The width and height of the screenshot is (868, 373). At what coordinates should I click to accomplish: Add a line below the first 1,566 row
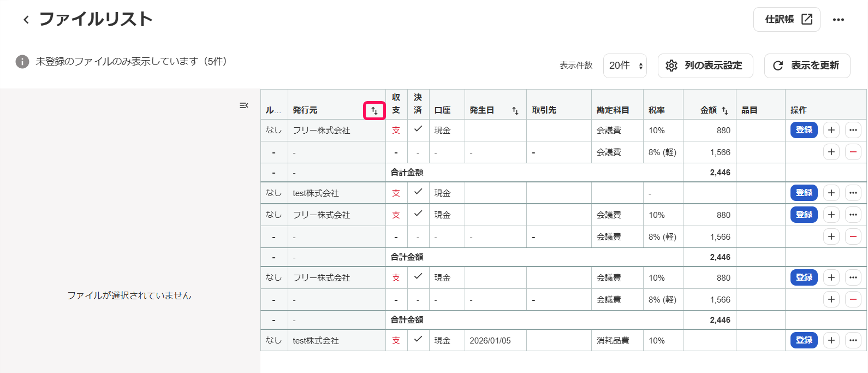point(831,152)
